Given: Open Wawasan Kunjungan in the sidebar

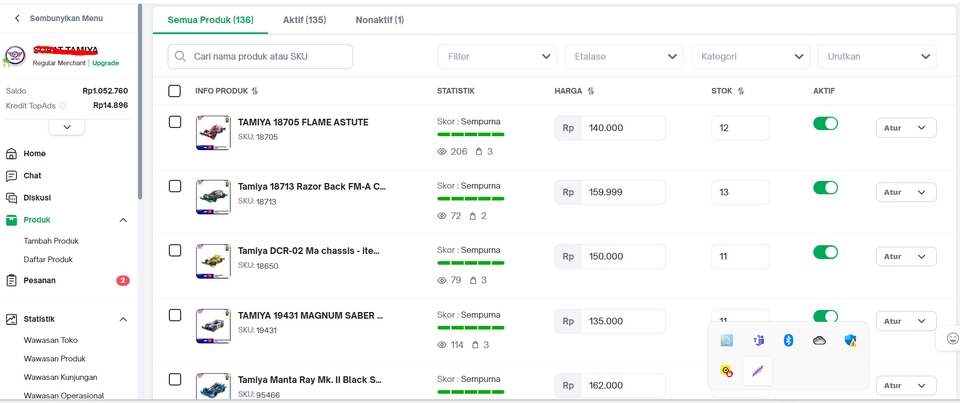Looking at the screenshot, I should [x=61, y=377].
